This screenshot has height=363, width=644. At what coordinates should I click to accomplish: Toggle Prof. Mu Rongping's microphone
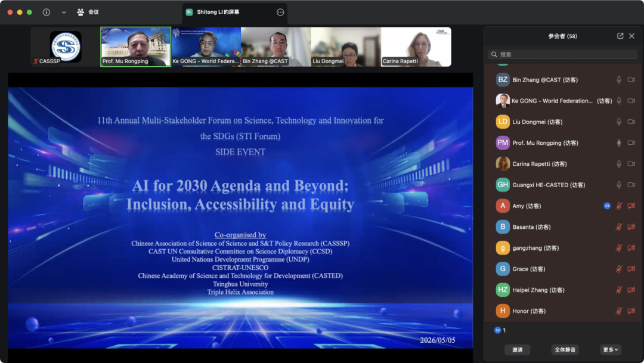click(619, 142)
